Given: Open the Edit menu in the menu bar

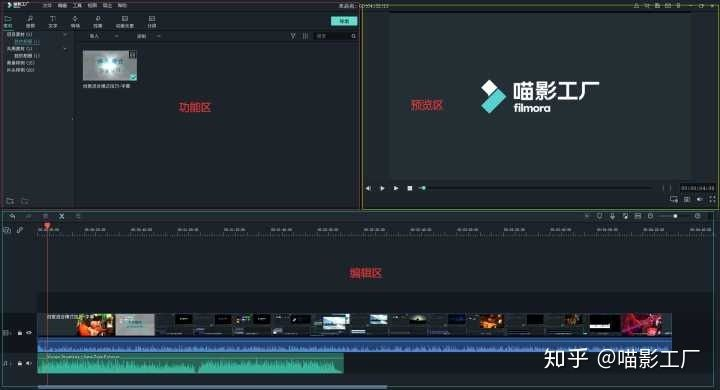Looking at the screenshot, I should point(62,6).
